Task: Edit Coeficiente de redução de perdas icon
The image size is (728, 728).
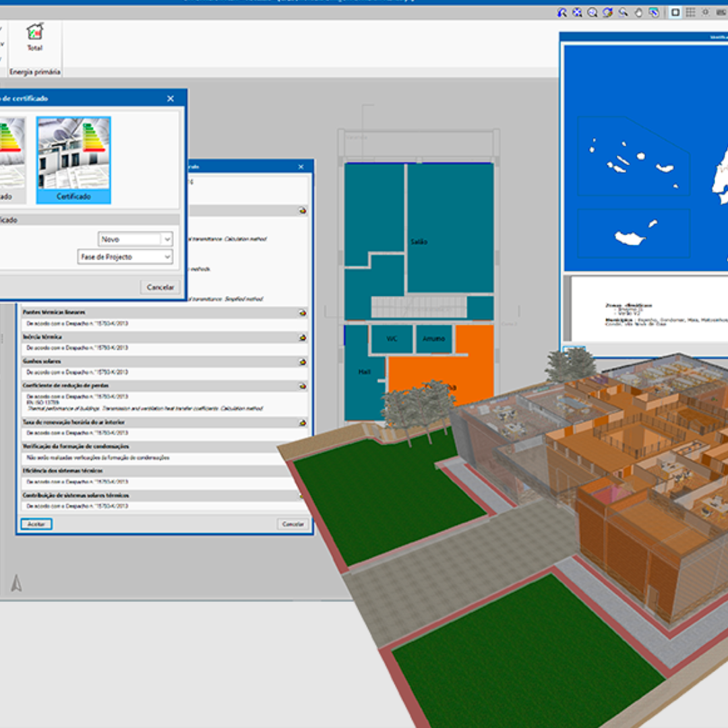Action: pos(303,386)
